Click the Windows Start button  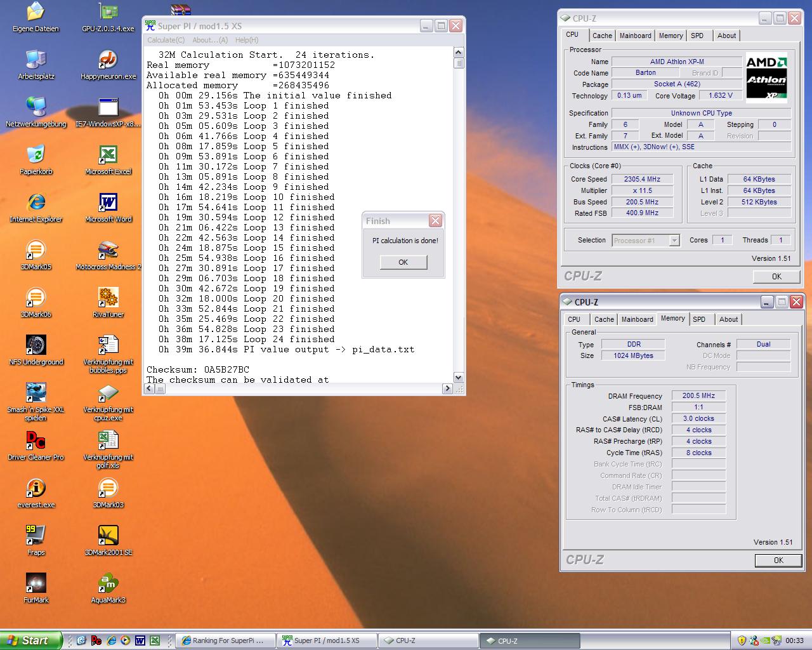(31, 640)
